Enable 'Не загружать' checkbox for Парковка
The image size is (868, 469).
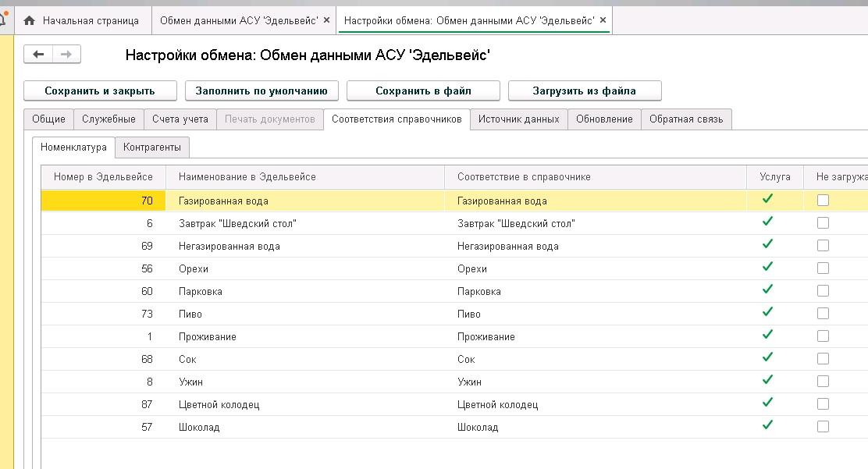click(x=823, y=291)
